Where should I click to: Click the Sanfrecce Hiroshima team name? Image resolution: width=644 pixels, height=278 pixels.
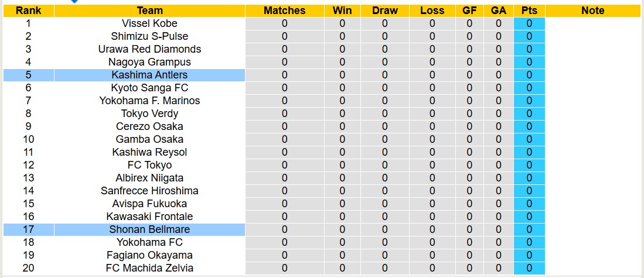[149, 191]
